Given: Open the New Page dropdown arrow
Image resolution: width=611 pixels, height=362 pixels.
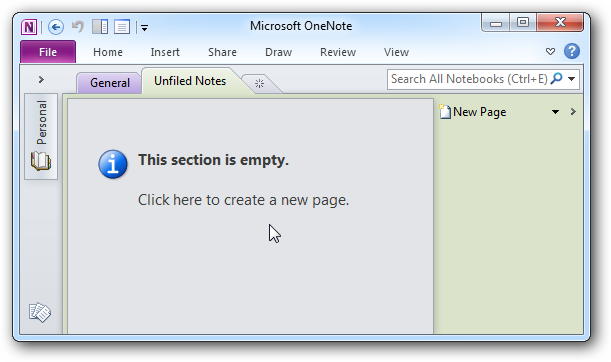Looking at the screenshot, I should [x=555, y=112].
